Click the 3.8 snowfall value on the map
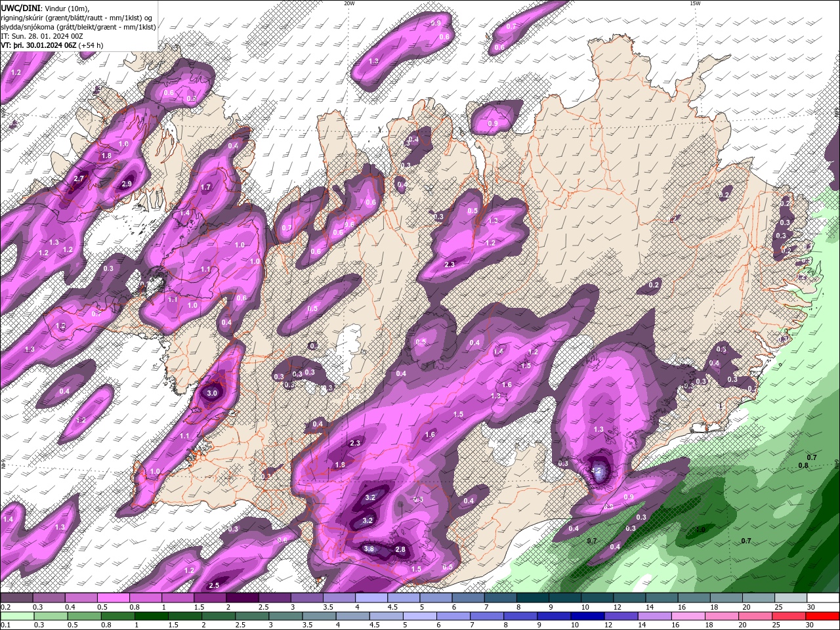The height and width of the screenshot is (630, 840). 369,549
